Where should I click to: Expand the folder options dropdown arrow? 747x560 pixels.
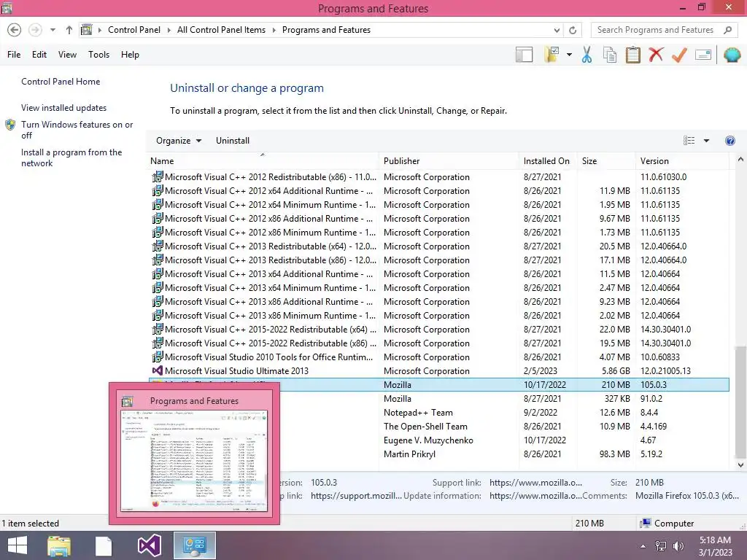[x=569, y=55]
